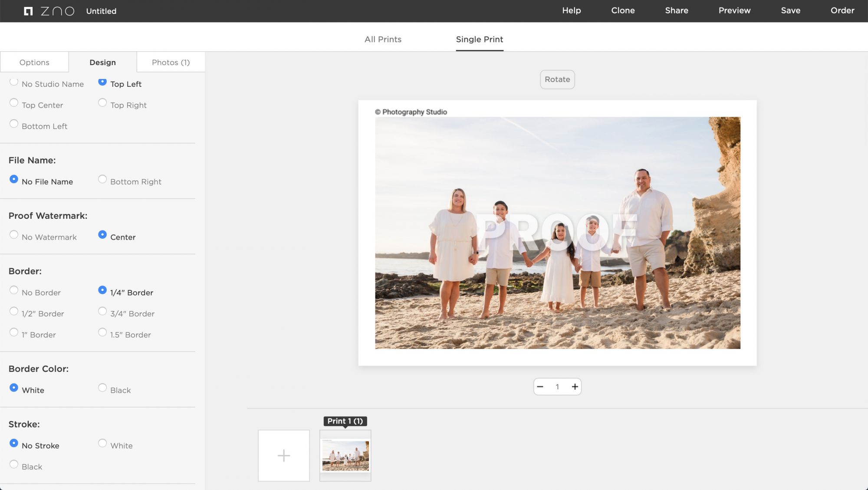Select the No Watermark radio option
The width and height of the screenshot is (868, 490).
click(14, 235)
